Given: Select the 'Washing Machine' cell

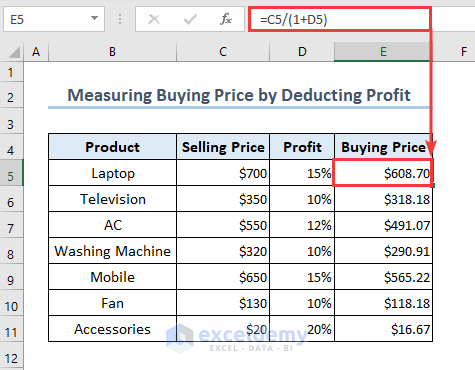Looking at the screenshot, I should [x=112, y=251].
